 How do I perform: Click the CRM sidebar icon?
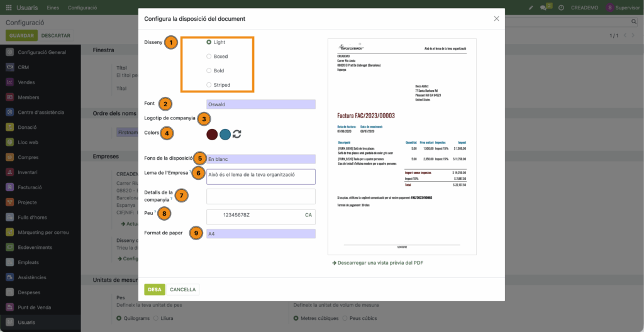[10, 67]
